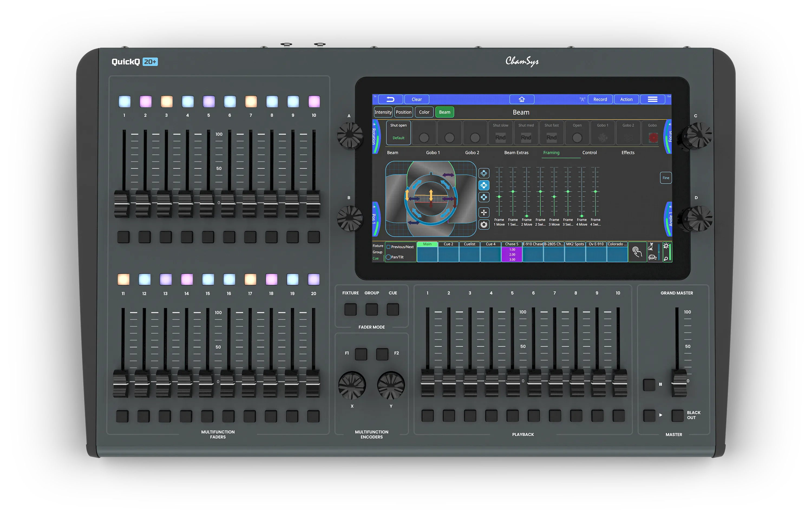This screenshot has height=520, width=812.
Task: Tap the Frame 4 Swivel slider handle
Action: point(595,191)
